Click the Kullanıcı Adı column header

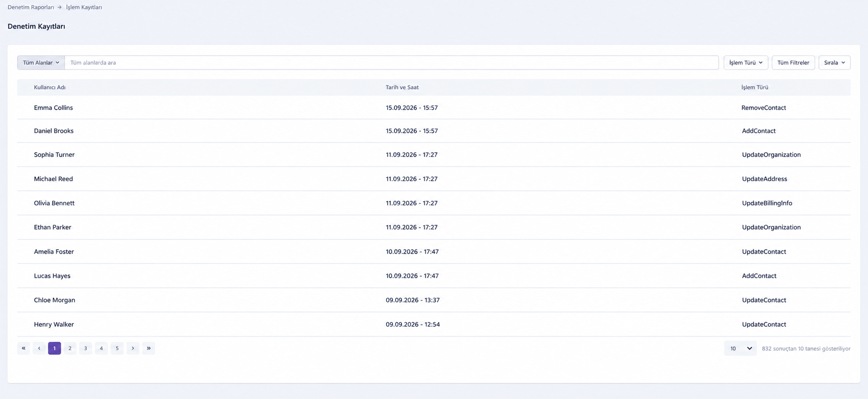coord(50,87)
